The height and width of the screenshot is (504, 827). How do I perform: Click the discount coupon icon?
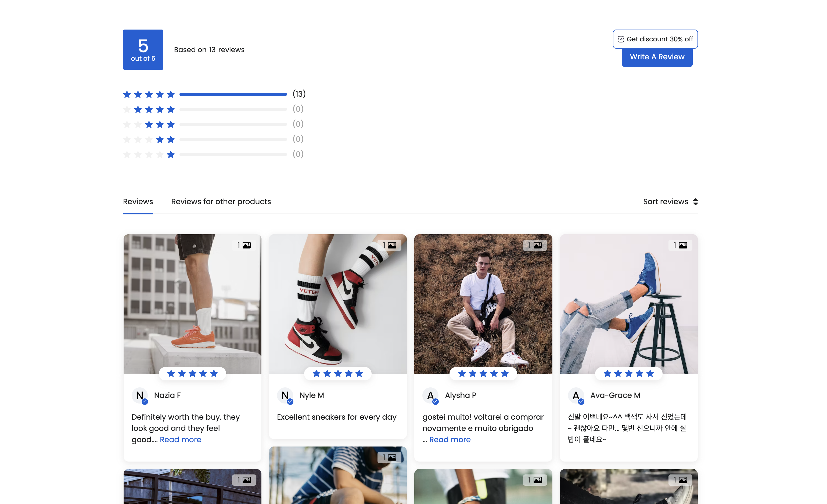pyautogui.click(x=621, y=39)
